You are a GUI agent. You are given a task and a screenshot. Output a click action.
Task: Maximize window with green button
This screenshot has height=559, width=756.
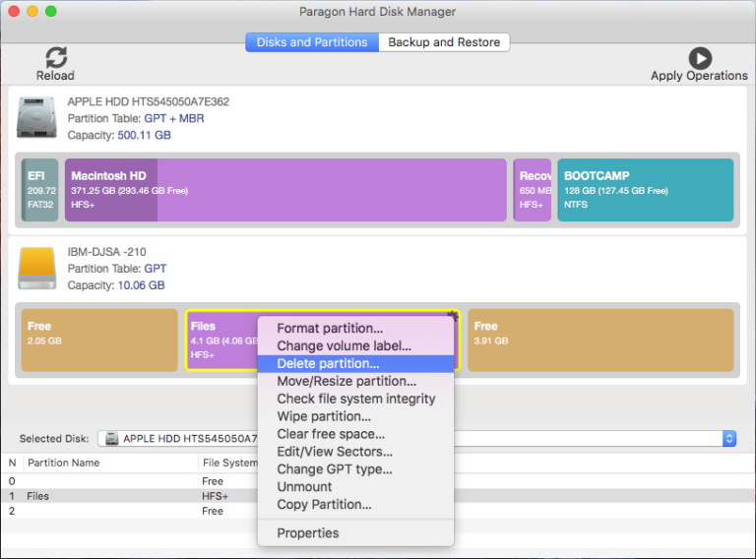[x=50, y=11]
